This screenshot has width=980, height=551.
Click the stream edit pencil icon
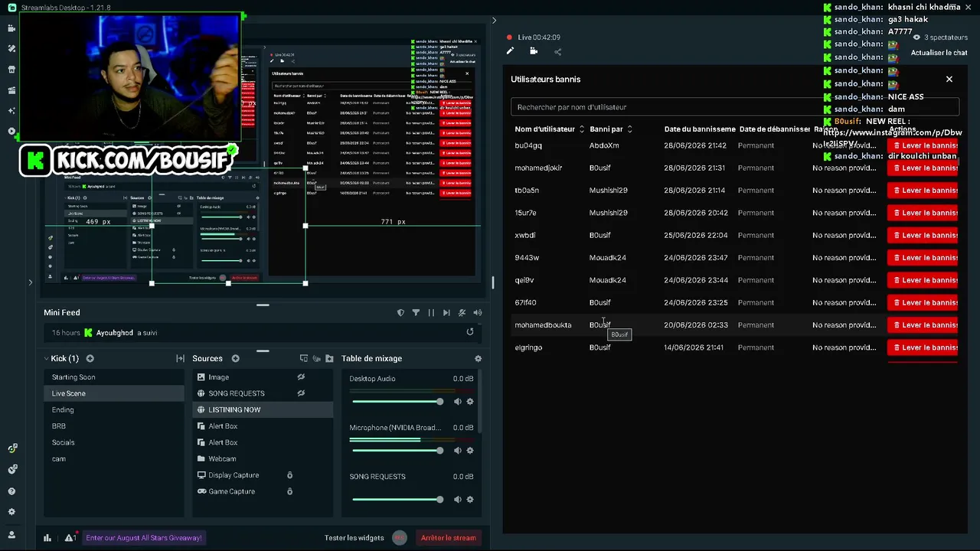coord(510,51)
